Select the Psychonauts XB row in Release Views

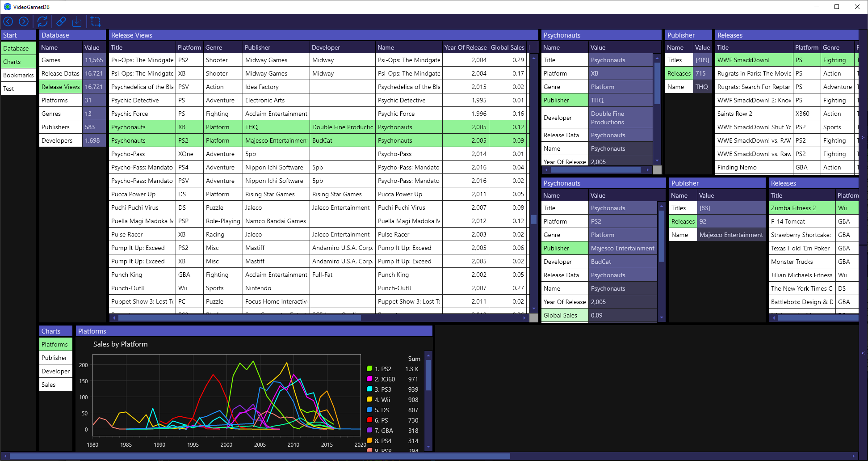[319, 127]
